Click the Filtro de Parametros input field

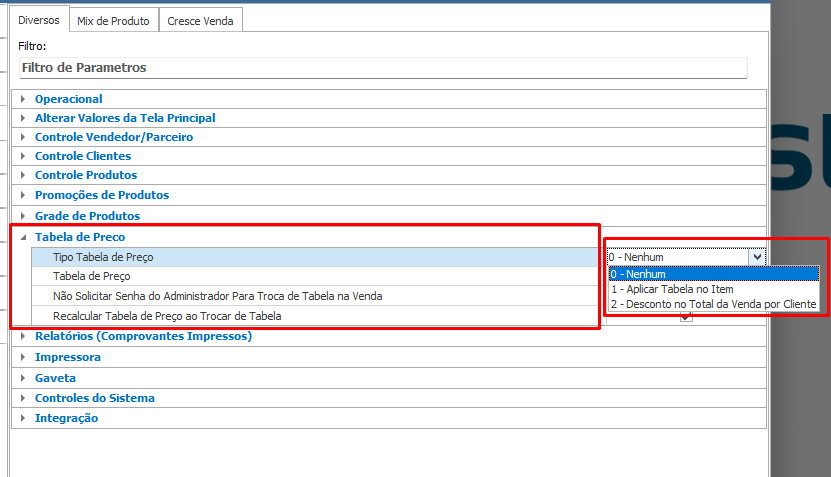pos(382,68)
